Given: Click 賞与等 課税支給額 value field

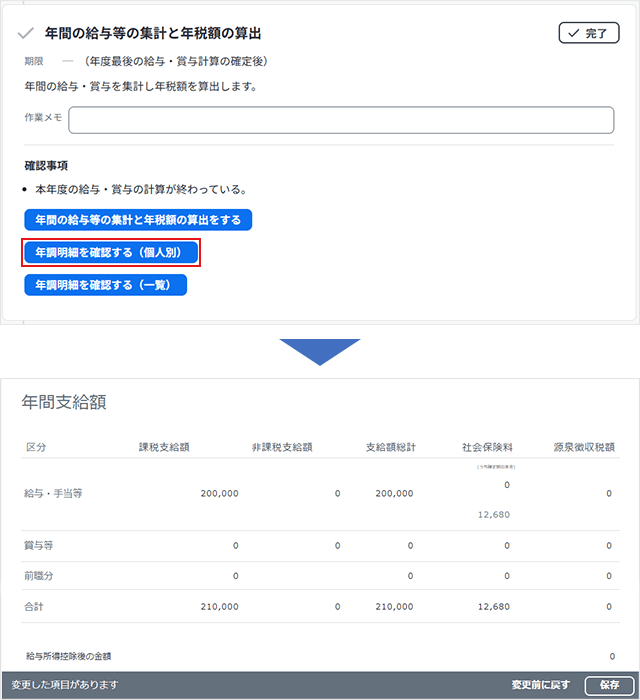Looking at the screenshot, I should click(x=235, y=546).
